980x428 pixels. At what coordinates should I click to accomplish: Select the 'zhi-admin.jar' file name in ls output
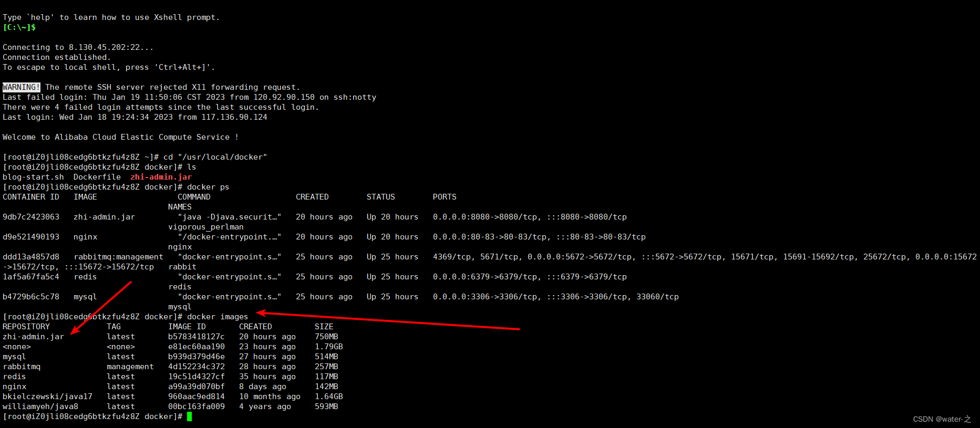tap(161, 177)
